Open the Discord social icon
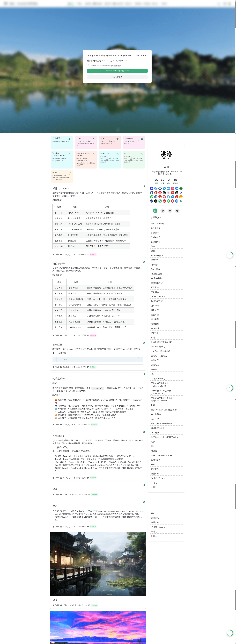 click(x=168, y=188)
